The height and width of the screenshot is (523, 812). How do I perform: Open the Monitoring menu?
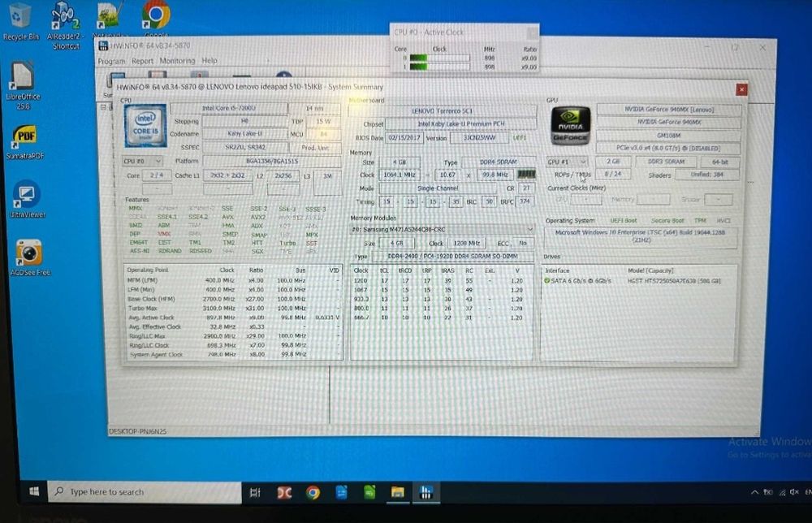(x=177, y=61)
